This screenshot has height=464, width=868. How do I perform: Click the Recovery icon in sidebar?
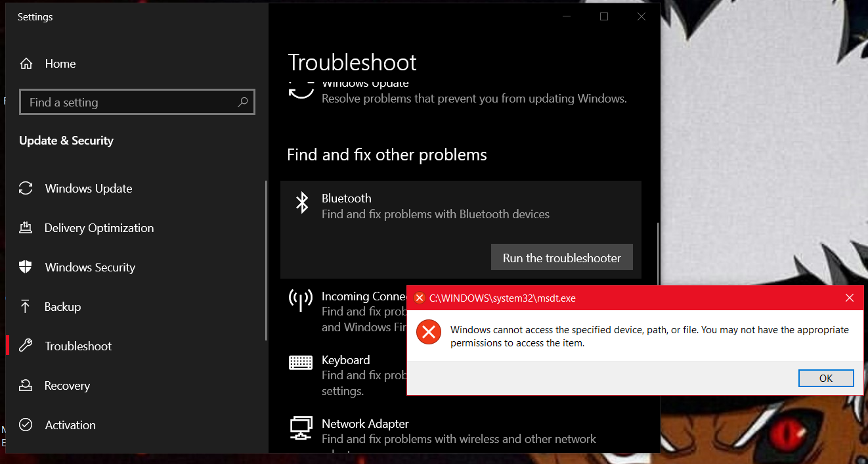coord(26,386)
